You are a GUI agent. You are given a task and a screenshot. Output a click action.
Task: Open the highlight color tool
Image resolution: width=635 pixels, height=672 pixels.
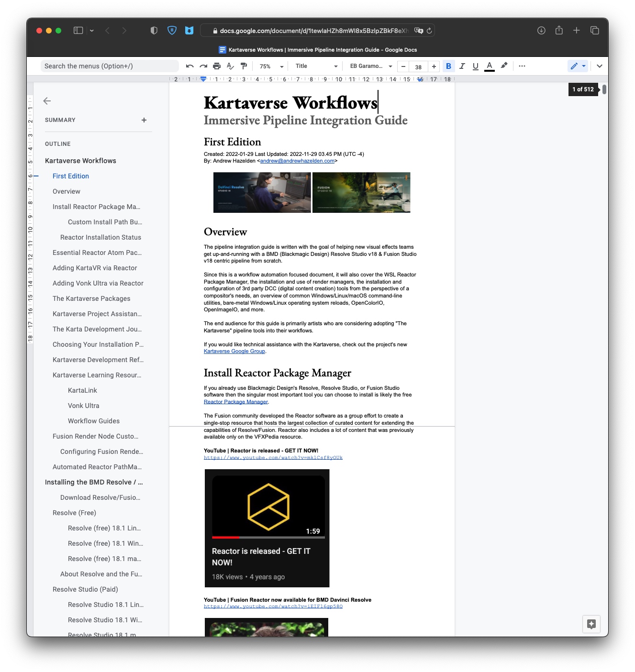(x=504, y=66)
